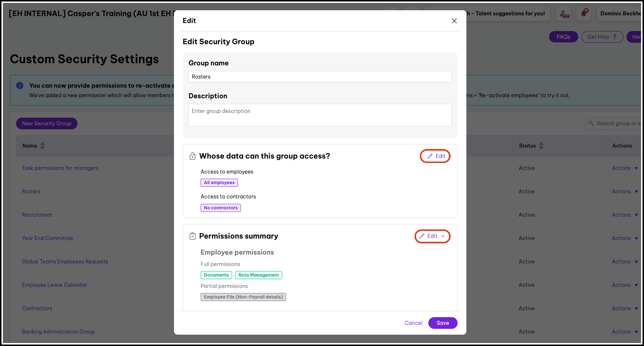Click the group description text area
The height and width of the screenshot is (346, 644).
pyautogui.click(x=320, y=115)
